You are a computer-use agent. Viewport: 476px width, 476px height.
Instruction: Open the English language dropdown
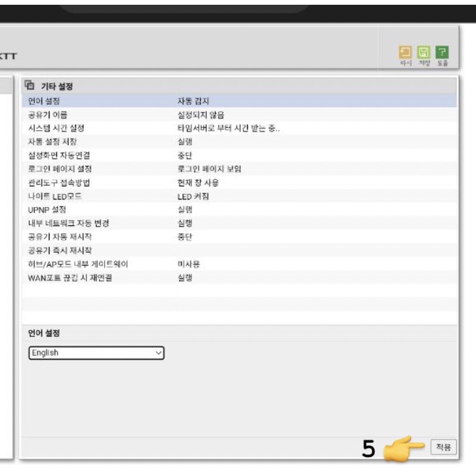(96, 353)
